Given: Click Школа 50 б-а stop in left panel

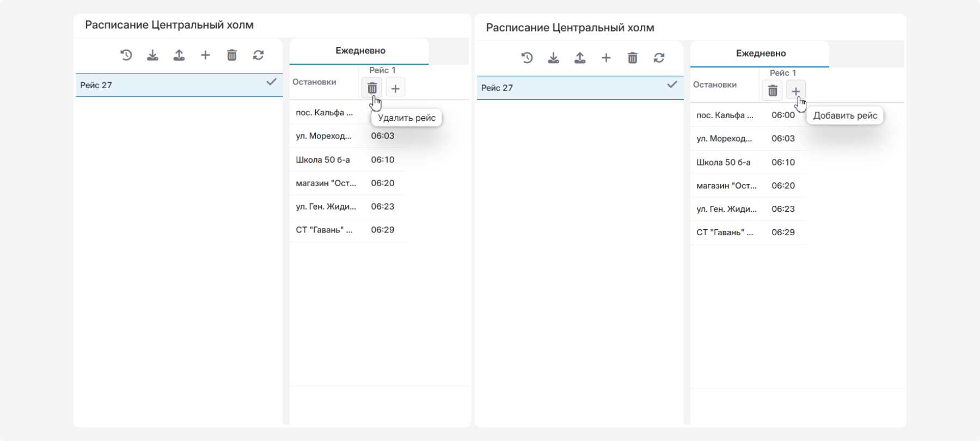Looking at the screenshot, I should pos(323,160).
